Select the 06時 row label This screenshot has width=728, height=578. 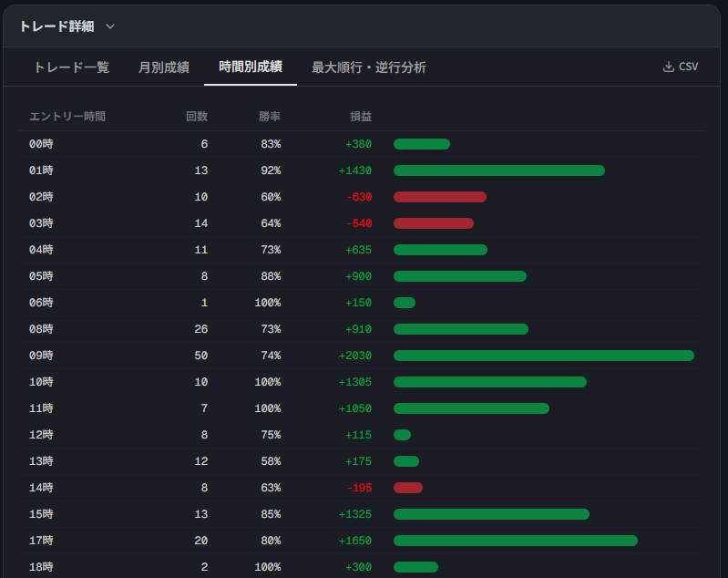pos(41,303)
